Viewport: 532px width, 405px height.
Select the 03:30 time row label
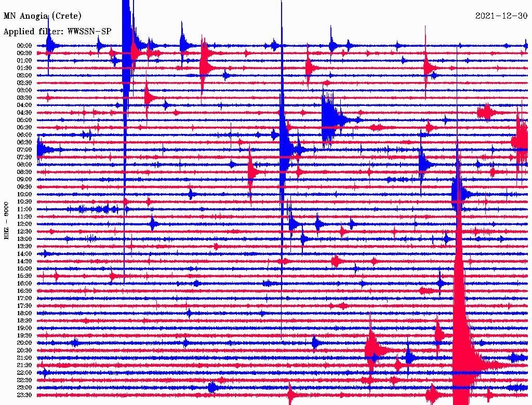(x=24, y=98)
